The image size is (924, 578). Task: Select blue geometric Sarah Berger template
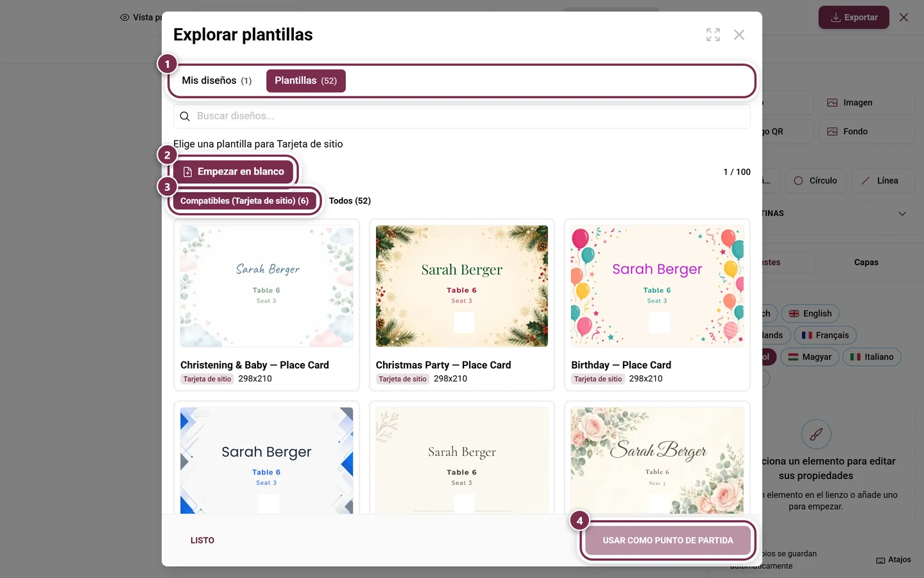266,460
